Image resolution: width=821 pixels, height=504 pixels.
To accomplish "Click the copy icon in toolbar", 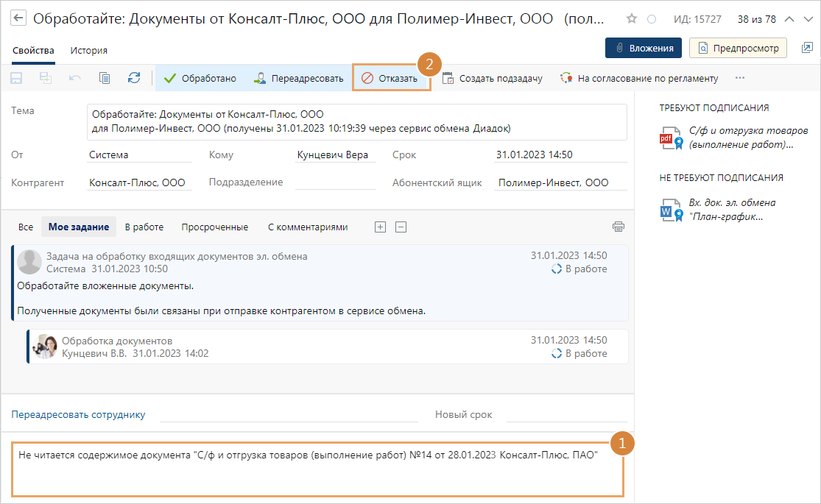I will (105, 78).
